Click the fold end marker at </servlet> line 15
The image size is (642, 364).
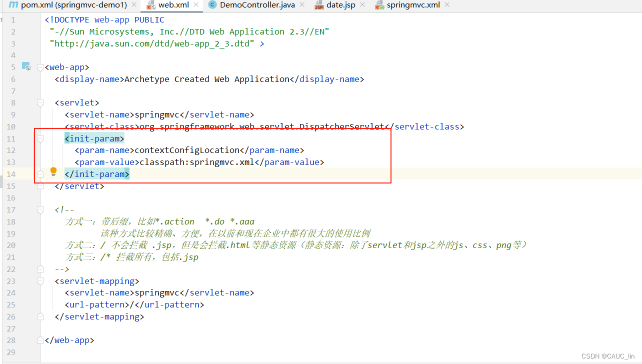pos(40,186)
